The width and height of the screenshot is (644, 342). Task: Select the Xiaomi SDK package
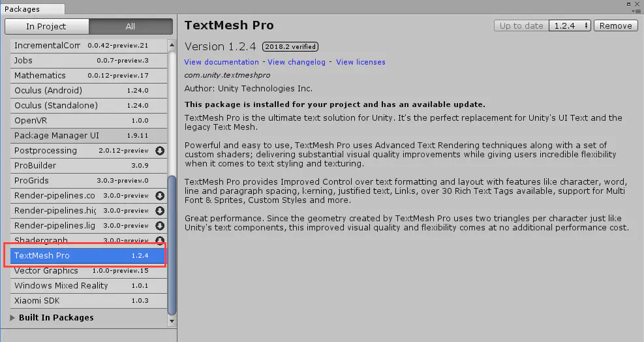(89, 300)
